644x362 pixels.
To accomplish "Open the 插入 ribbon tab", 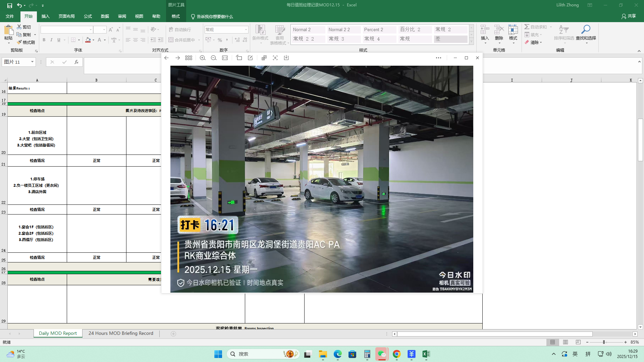I will (x=45, y=16).
